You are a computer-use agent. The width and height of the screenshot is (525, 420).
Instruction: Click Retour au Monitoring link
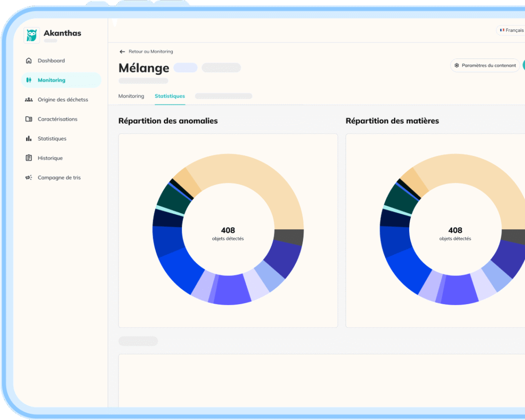coord(151,52)
